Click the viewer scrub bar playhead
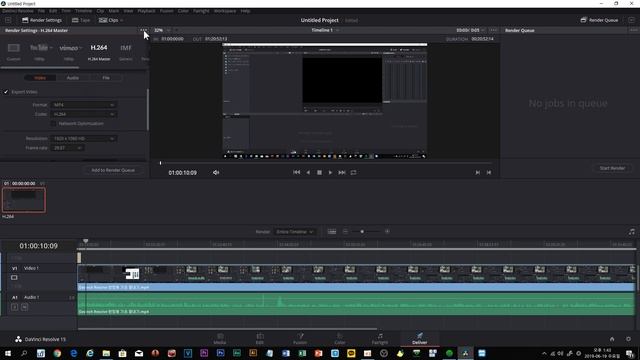Image resolution: width=640 pixels, height=360 pixels. tap(160, 163)
